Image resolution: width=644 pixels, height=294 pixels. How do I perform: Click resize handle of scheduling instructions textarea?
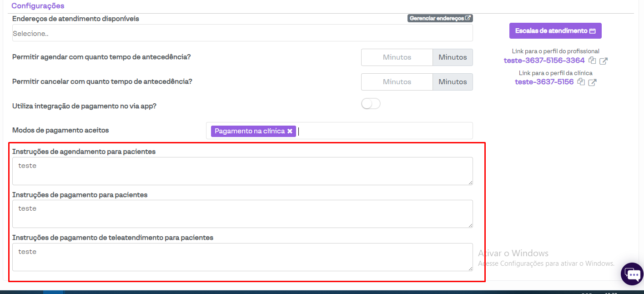(470, 182)
